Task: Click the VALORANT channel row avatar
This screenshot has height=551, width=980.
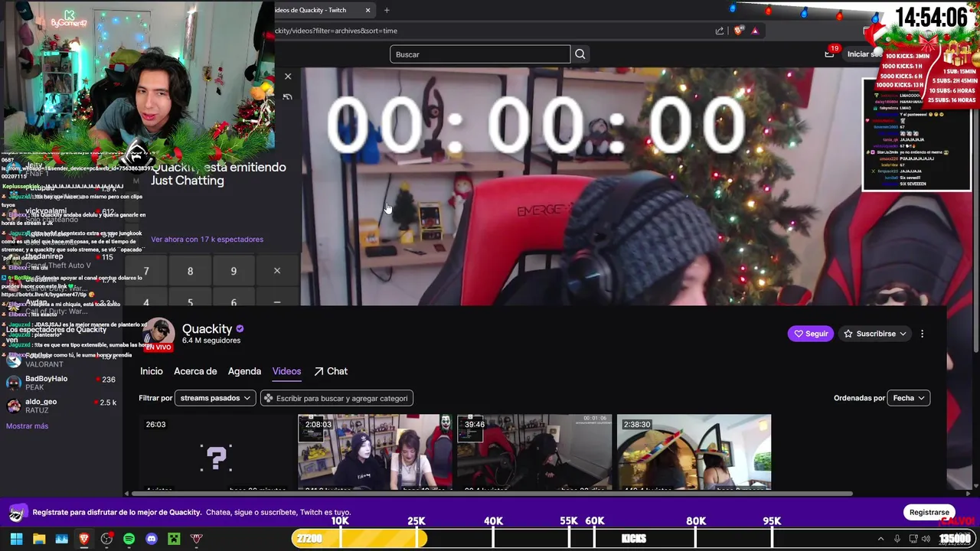Action: 14,362
